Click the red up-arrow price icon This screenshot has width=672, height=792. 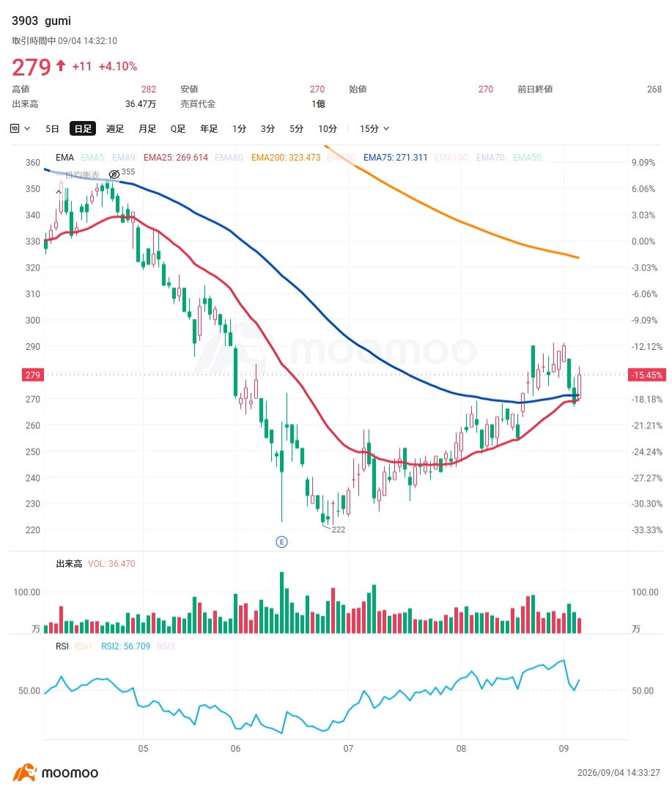click(x=61, y=66)
